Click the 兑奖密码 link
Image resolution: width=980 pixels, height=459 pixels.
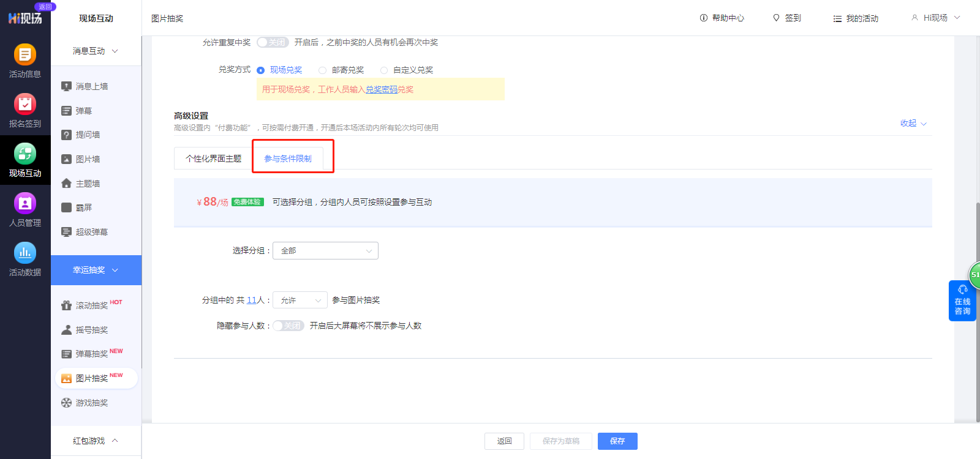382,89
